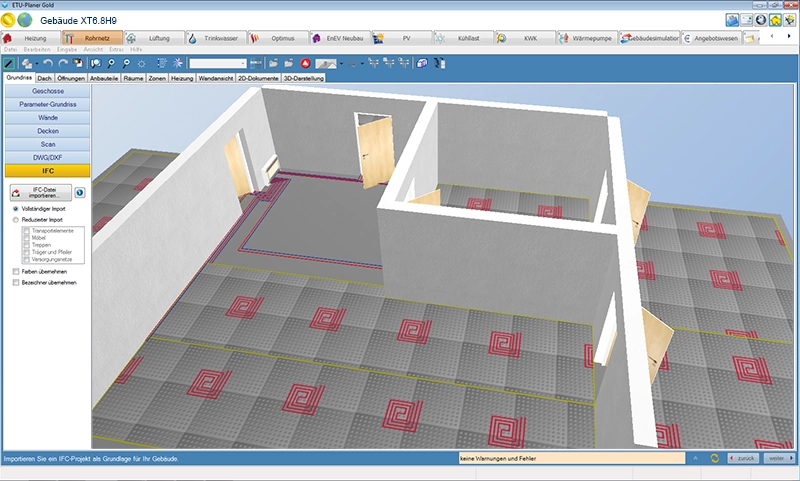Screen dimensions: 800x481
Task: Click the zoom magnifier icon in toolbar
Action: 110,63
